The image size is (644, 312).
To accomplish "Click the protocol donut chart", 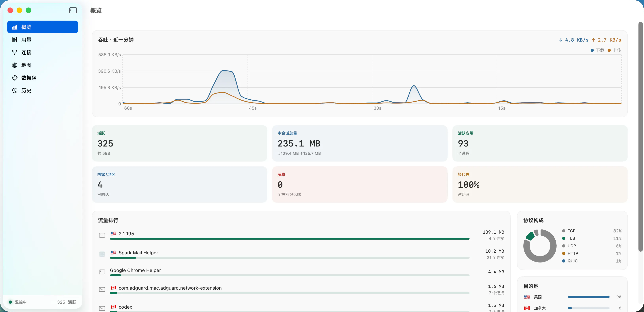I will click(540, 246).
